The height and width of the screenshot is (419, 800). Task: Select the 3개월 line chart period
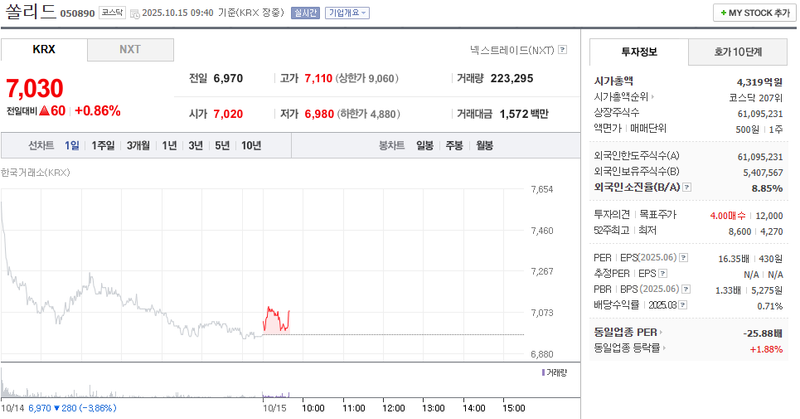[x=137, y=146]
